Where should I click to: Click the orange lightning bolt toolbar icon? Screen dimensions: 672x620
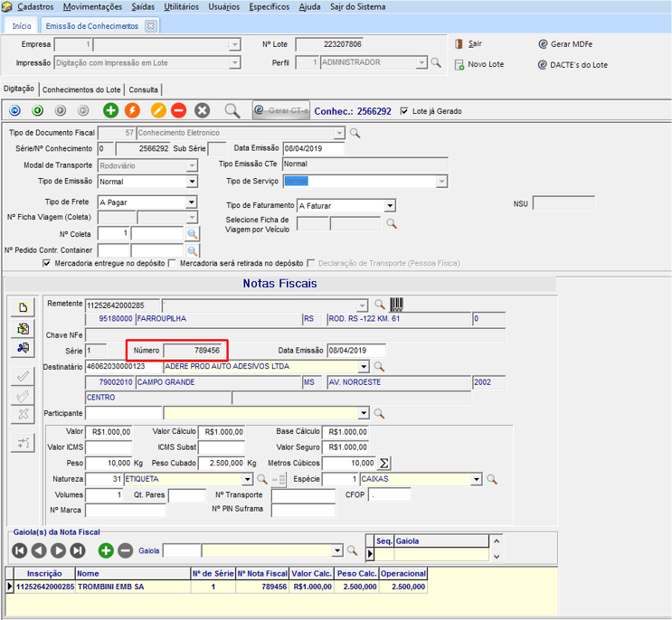[132, 110]
